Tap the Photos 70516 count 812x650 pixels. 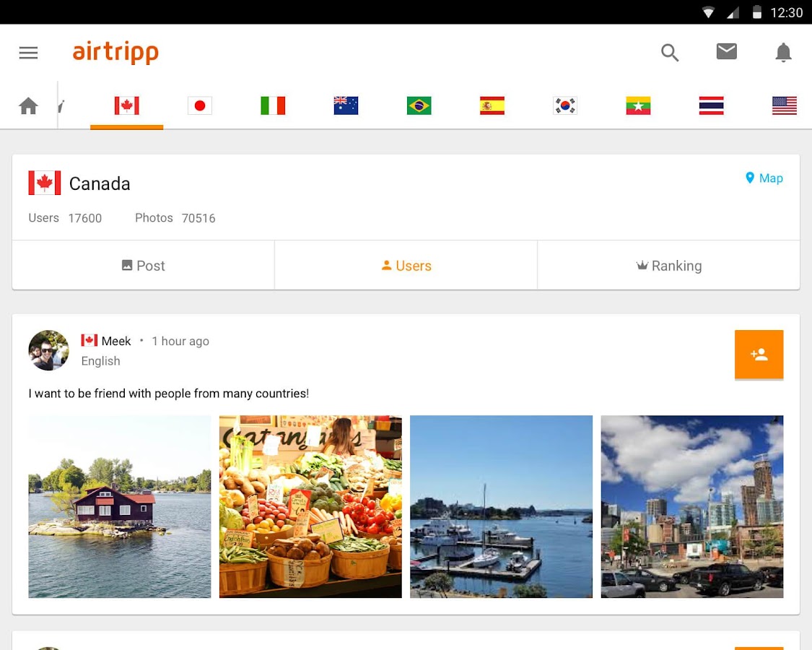[175, 218]
